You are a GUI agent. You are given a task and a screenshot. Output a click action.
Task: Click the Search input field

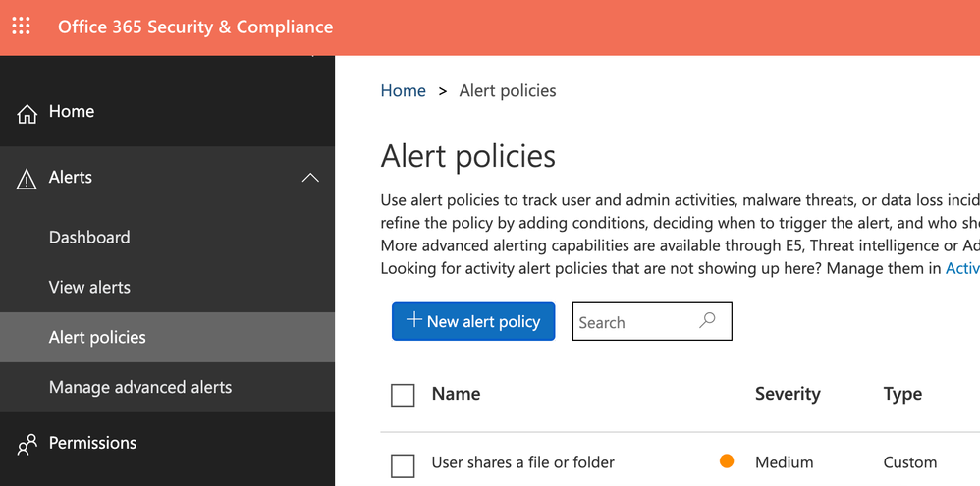pos(633,322)
